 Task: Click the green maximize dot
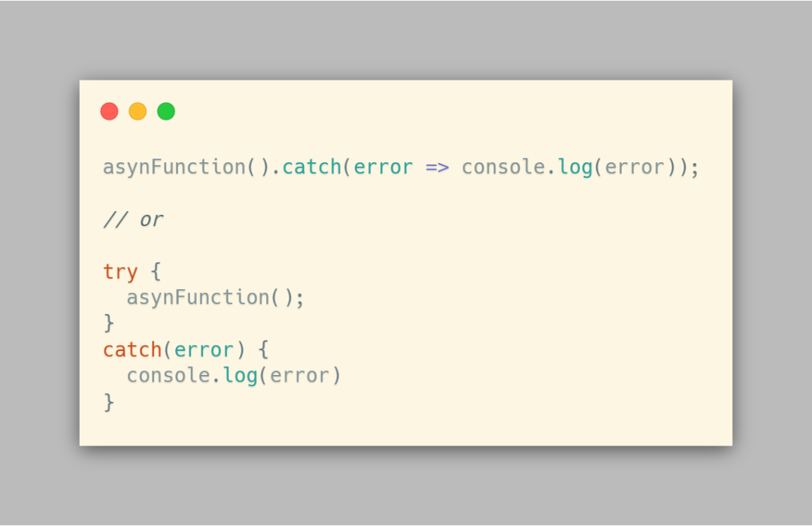point(166,111)
